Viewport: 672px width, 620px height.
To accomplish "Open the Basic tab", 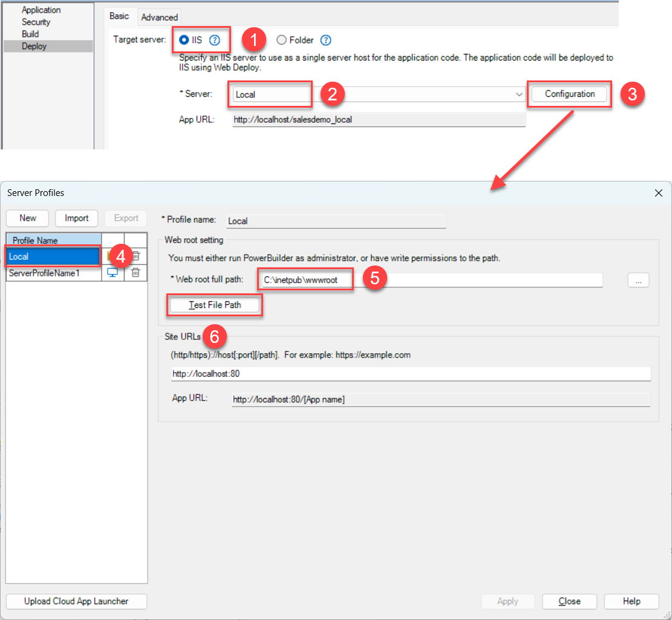I will [119, 16].
